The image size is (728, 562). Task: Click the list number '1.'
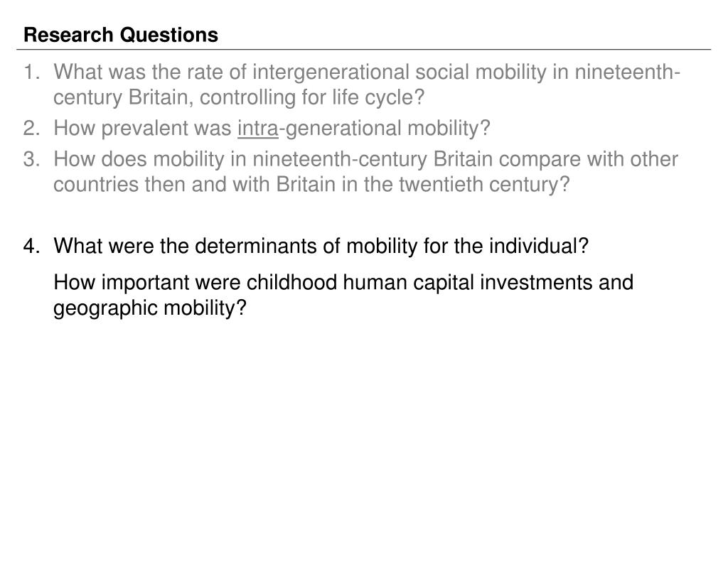(32, 72)
